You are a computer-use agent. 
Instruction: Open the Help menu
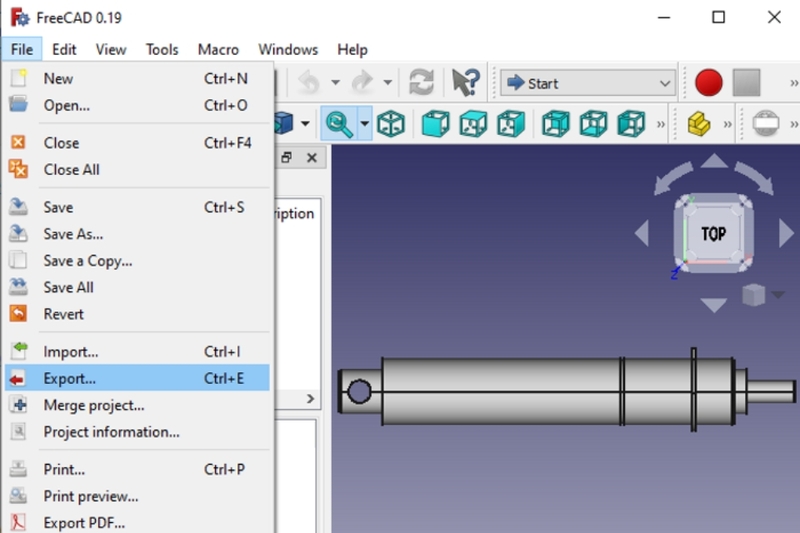coord(352,49)
